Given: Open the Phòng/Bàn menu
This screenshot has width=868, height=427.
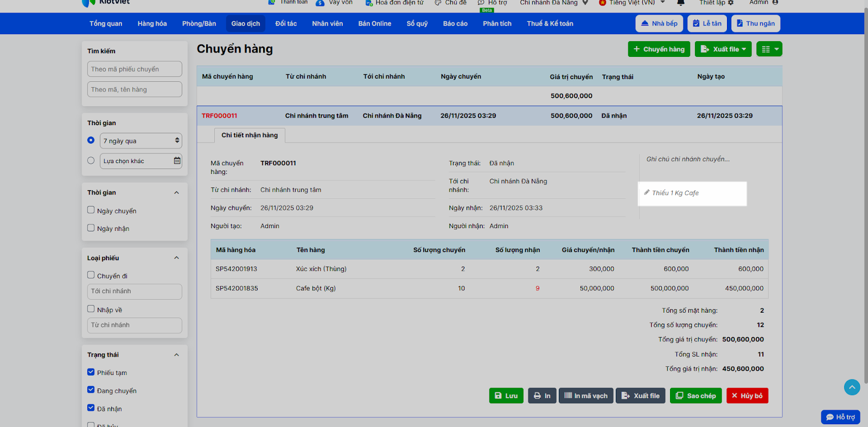Looking at the screenshot, I should pos(199,24).
